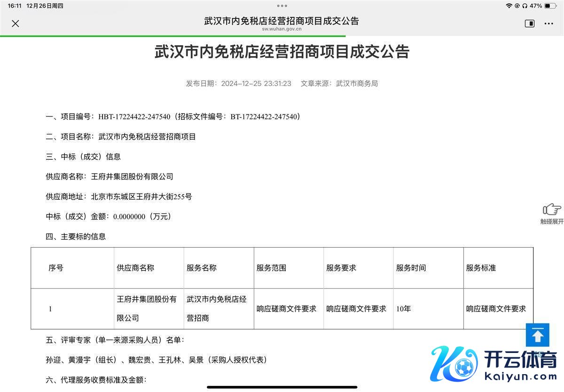Tap the floating window icon
The image size is (564, 392).
530,24
